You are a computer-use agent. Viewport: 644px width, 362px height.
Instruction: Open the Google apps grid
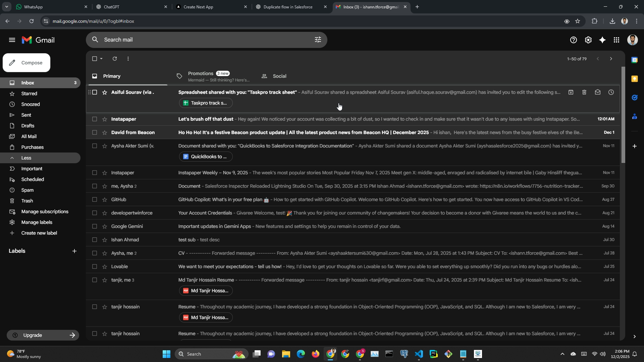(x=616, y=40)
